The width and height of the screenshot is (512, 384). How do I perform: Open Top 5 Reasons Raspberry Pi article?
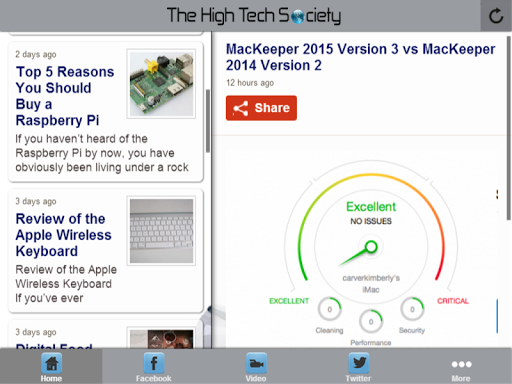(65, 96)
